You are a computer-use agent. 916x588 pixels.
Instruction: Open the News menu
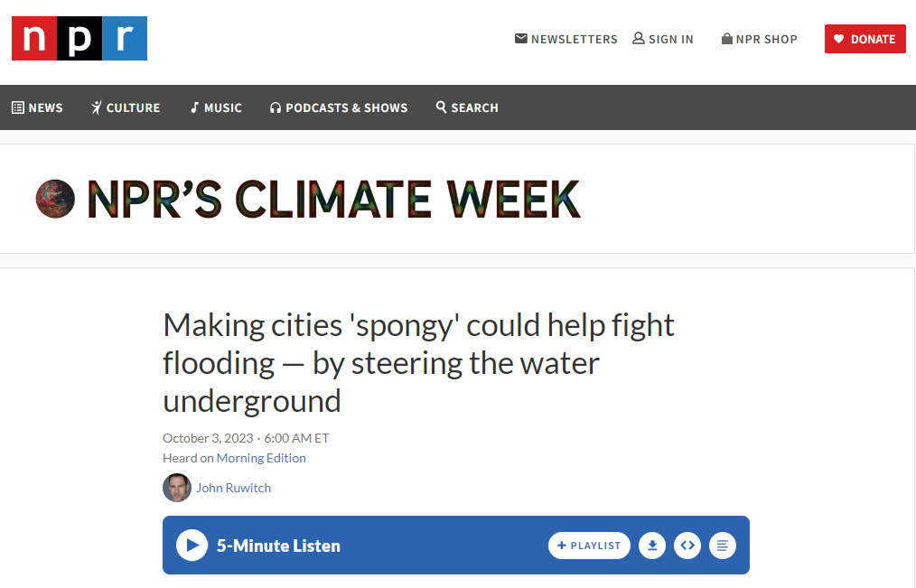click(x=37, y=108)
